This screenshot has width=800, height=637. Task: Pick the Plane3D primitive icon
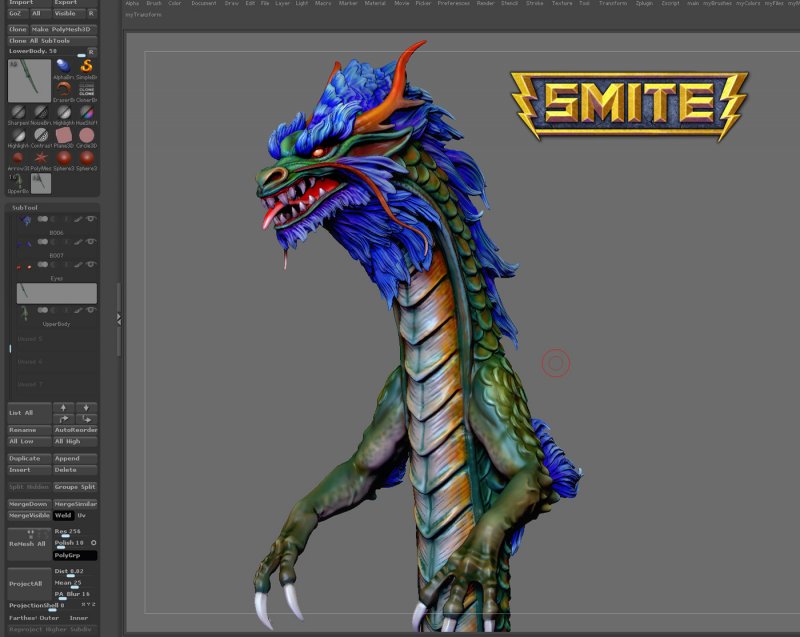[x=63, y=135]
